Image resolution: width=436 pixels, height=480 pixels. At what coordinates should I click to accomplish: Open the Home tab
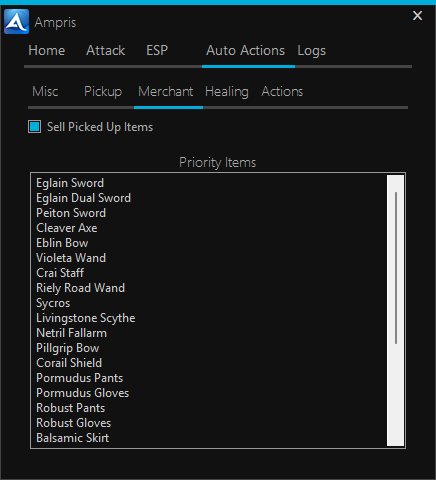(x=47, y=51)
